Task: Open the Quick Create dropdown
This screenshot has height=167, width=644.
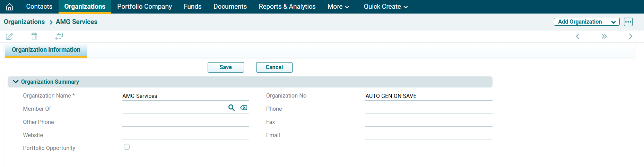Action: point(385,7)
